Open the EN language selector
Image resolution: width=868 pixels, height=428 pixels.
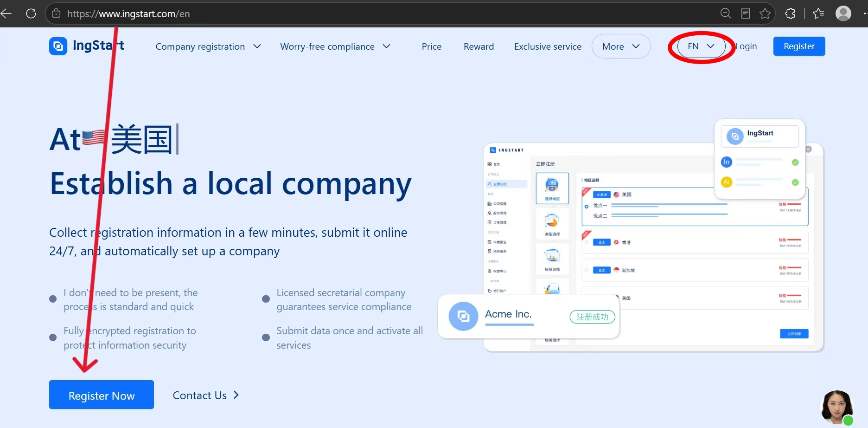701,46
